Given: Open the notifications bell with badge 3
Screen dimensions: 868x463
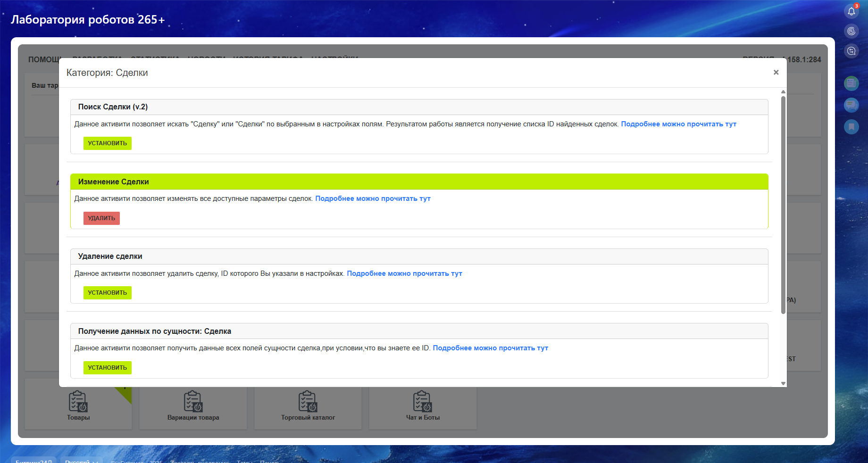Looking at the screenshot, I should 851,11.
